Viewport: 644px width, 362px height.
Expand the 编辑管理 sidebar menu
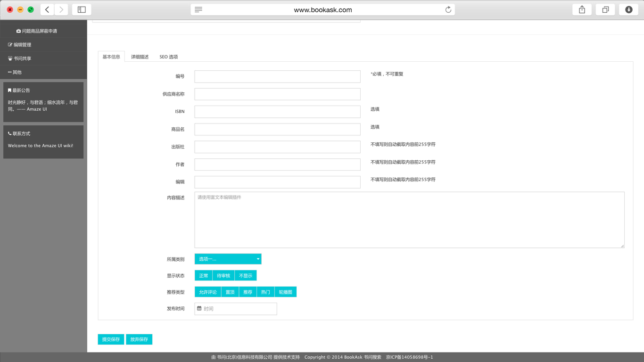[43, 45]
